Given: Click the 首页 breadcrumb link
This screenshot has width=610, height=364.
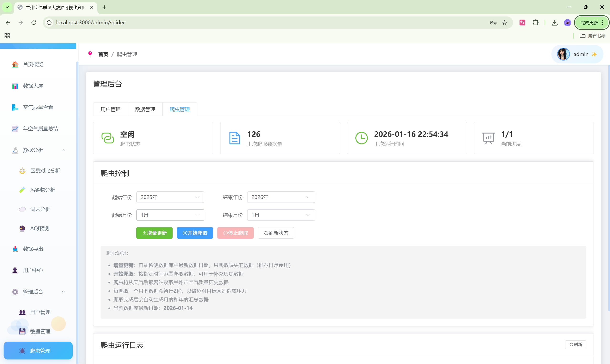Looking at the screenshot, I should (103, 54).
